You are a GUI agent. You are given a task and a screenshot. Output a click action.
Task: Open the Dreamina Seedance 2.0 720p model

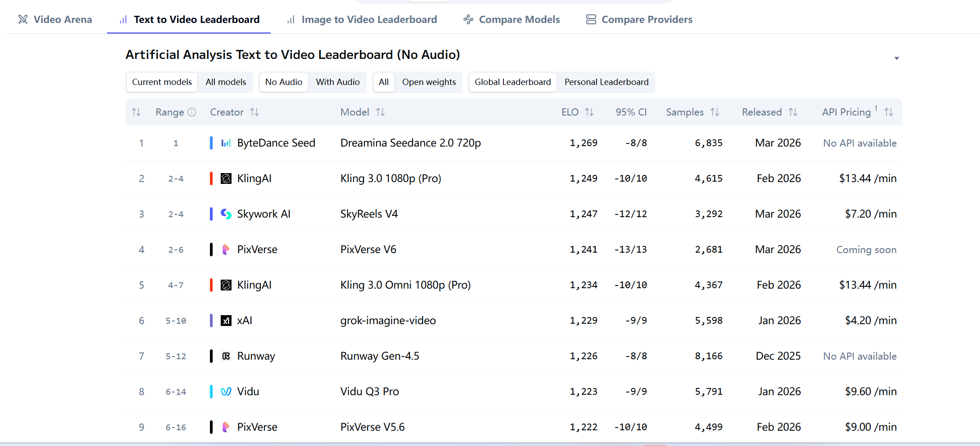(410, 143)
